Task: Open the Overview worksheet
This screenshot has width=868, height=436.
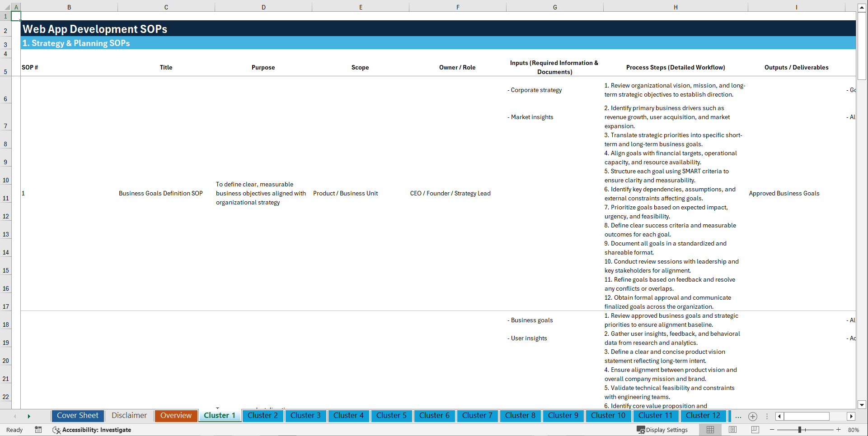Action: pos(176,416)
